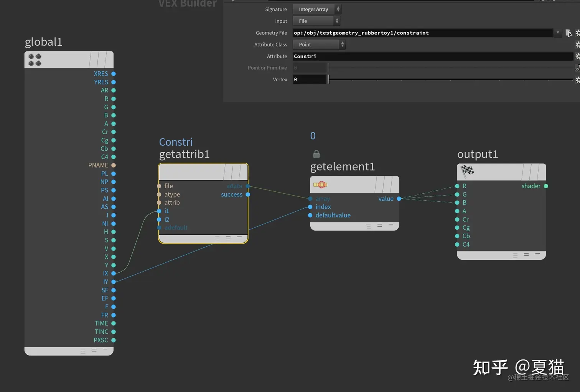Click the three-line detail button on getattrib1 footer
The width and height of the screenshot is (580, 392).
(217, 239)
